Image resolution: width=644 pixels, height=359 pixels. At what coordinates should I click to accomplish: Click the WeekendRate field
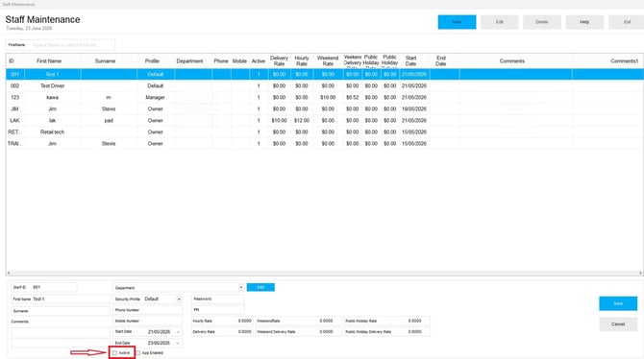click(x=298, y=321)
